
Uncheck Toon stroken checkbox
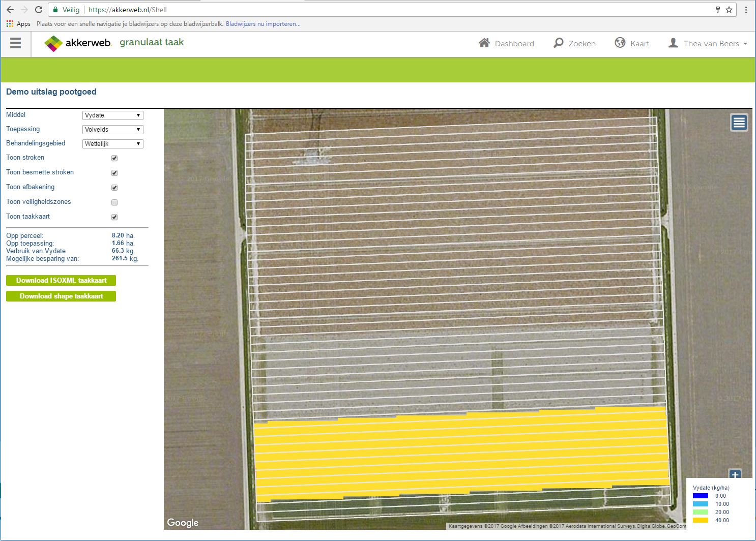point(114,158)
